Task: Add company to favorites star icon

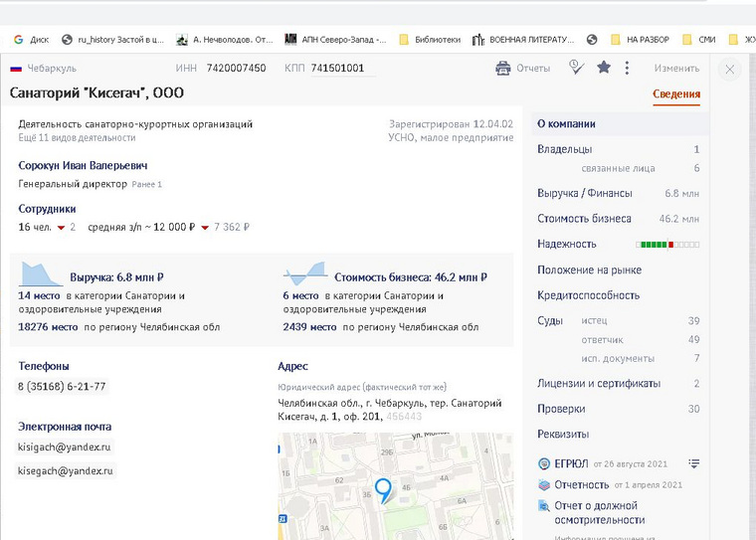Action: click(x=604, y=67)
